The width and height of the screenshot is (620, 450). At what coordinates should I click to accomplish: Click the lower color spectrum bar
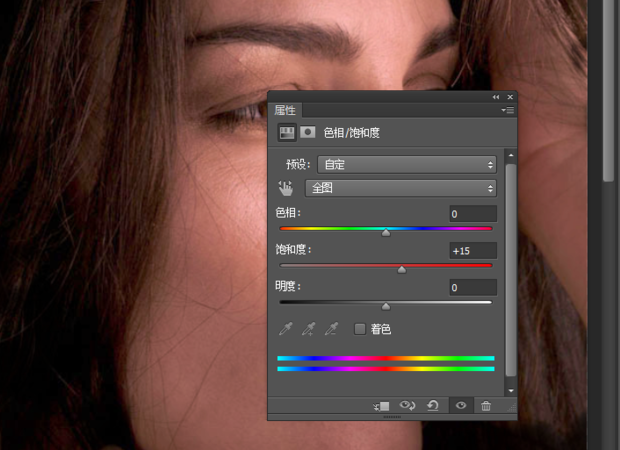(386, 369)
